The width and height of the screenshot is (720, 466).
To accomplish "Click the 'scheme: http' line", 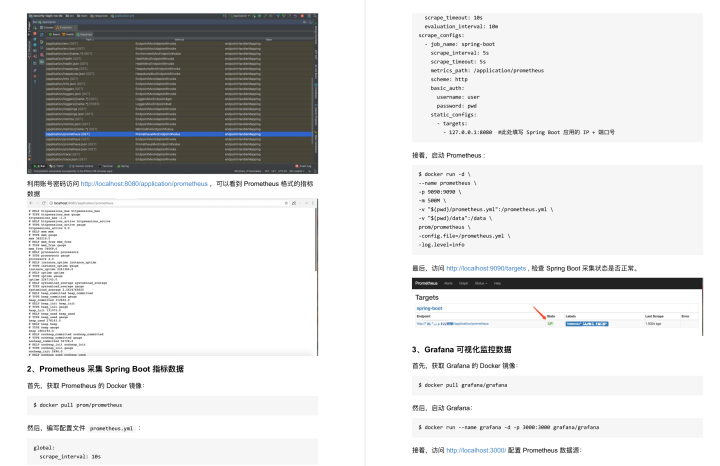I will pos(449,79).
